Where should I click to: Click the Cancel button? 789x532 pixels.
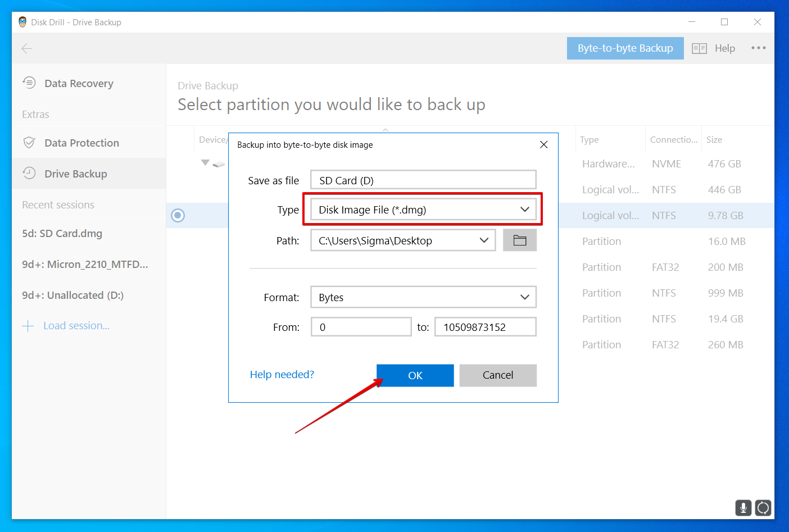(x=498, y=375)
